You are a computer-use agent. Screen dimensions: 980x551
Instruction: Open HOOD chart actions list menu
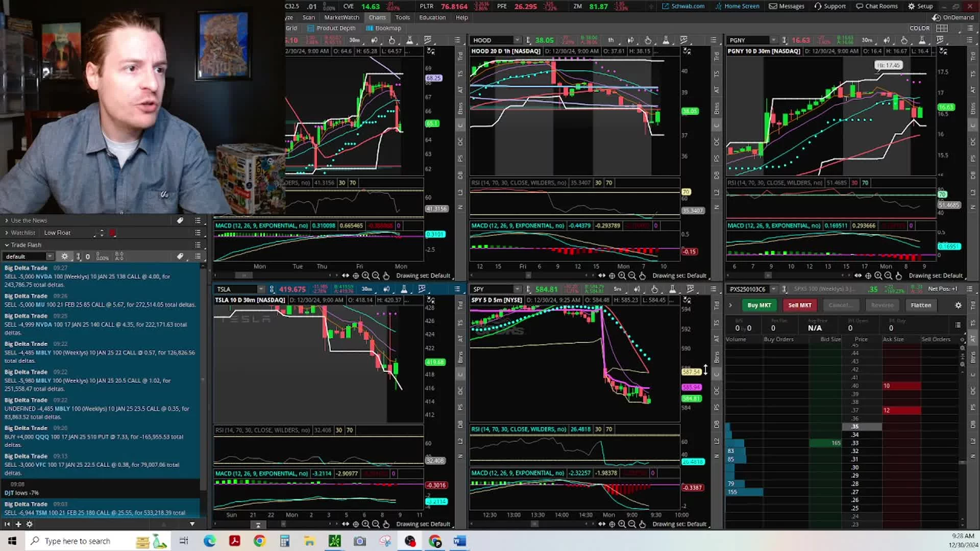click(x=713, y=40)
